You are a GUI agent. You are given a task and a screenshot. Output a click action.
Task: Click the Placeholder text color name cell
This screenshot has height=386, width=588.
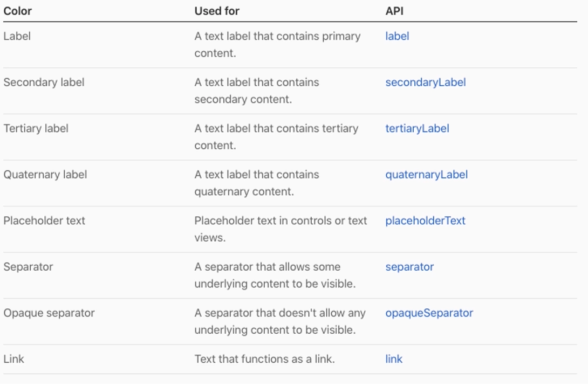click(x=44, y=220)
